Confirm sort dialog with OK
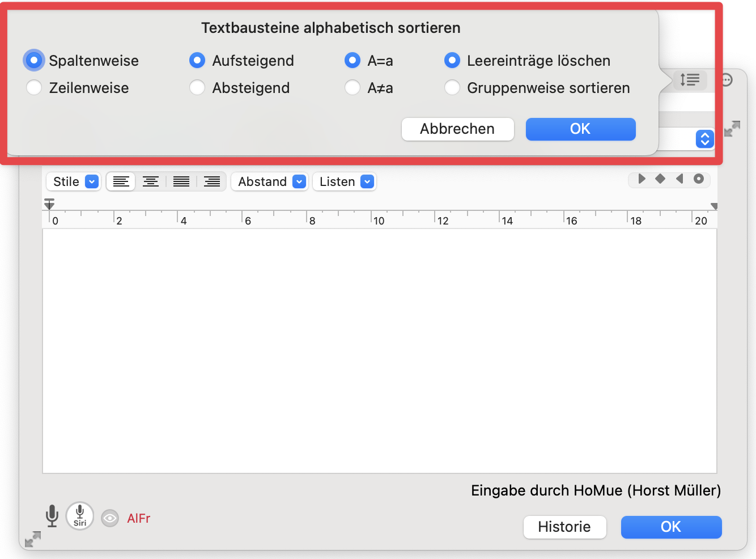 pyautogui.click(x=580, y=129)
